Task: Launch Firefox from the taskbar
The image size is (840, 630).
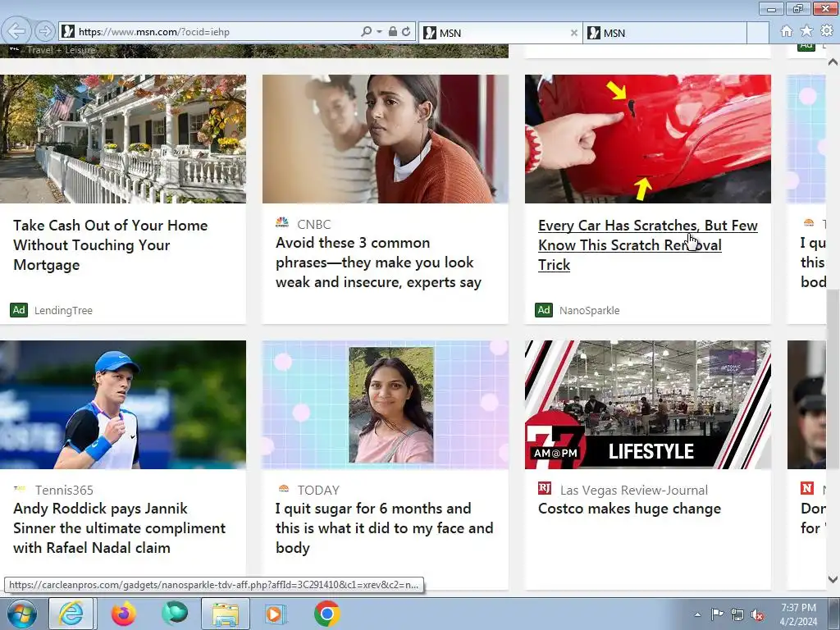Action: [123, 614]
